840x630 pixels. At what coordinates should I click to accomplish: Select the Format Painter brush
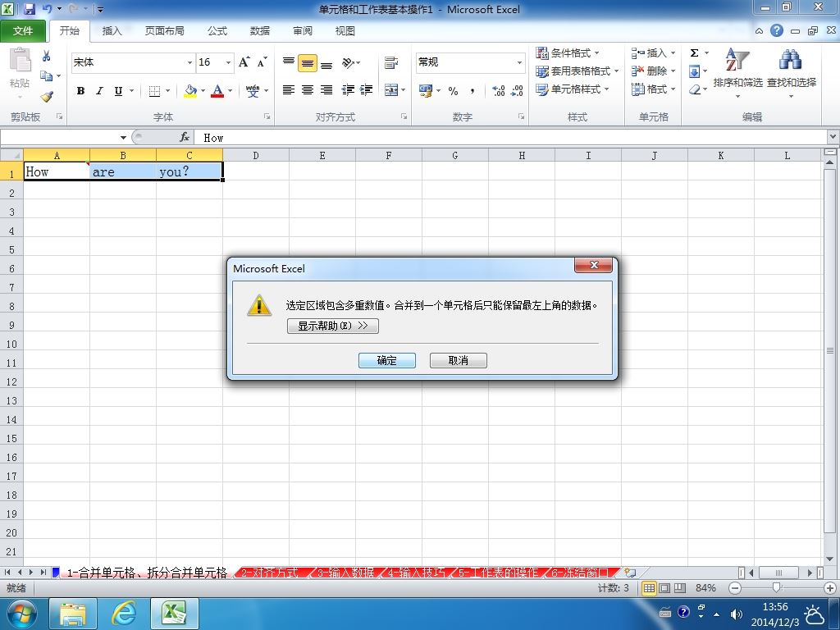tap(47, 97)
